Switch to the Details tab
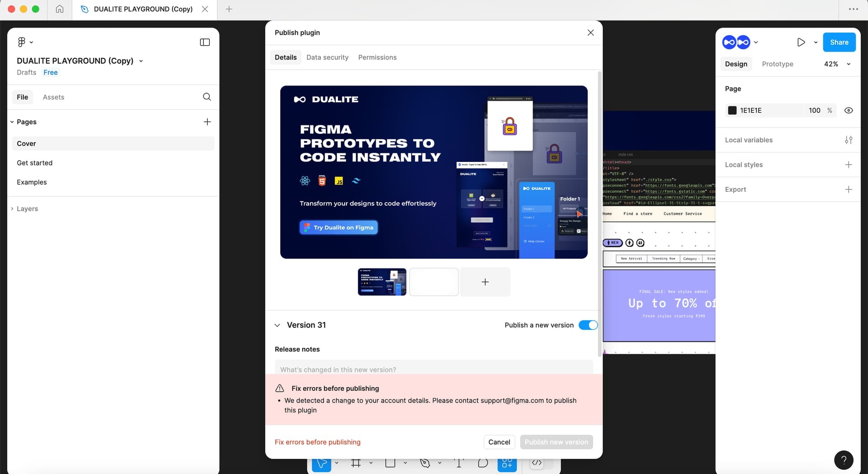Viewport: 868px width, 474px height. click(x=286, y=57)
